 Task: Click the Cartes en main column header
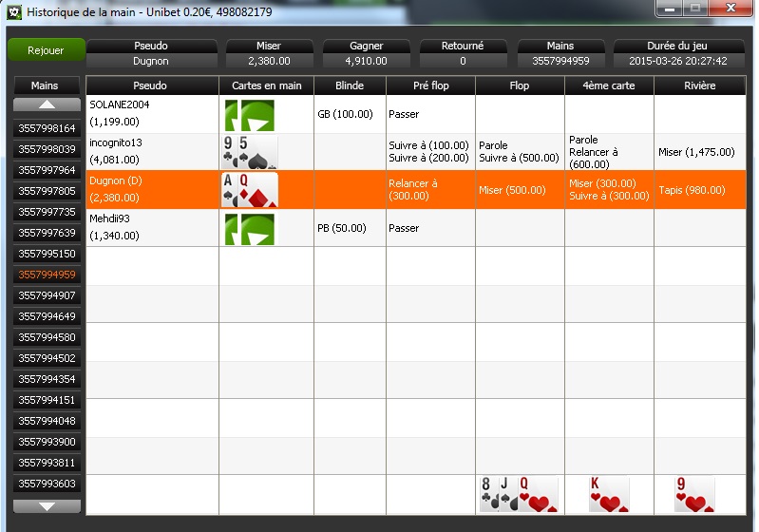267,85
